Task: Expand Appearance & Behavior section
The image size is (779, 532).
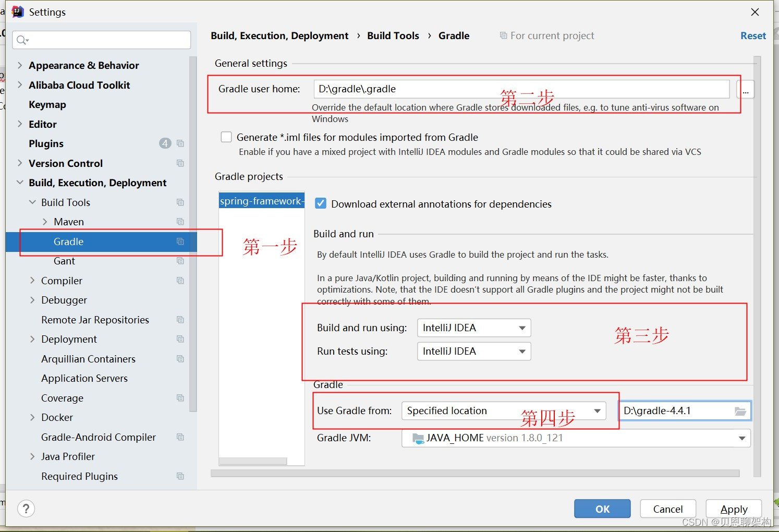Action: (x=20, y=65)
